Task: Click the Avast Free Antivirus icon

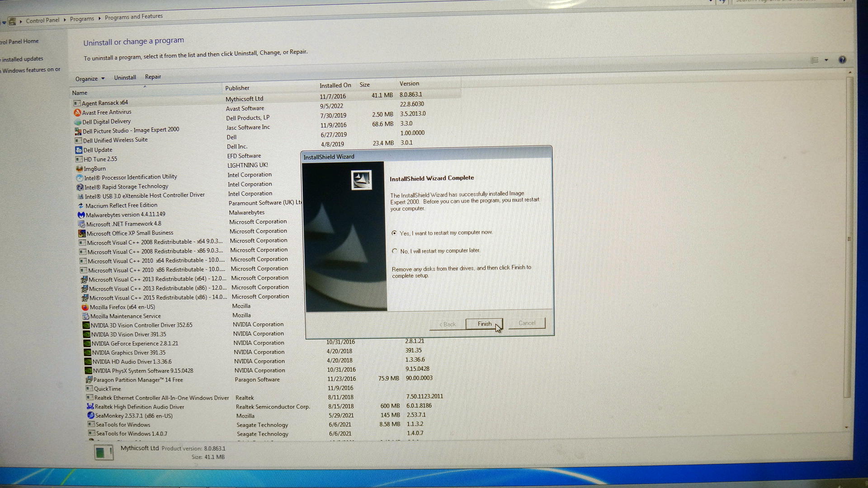Action: [77, 113]
